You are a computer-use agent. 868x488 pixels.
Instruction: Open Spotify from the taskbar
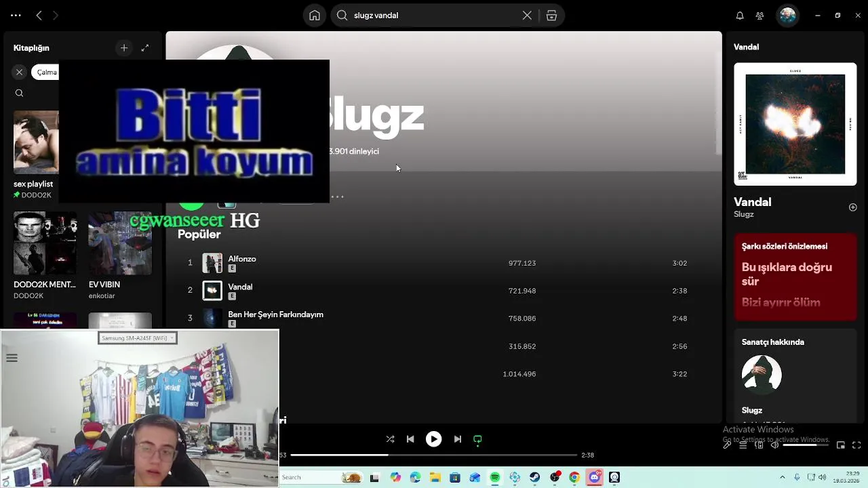pyautogui.click(x=495, y=478)
